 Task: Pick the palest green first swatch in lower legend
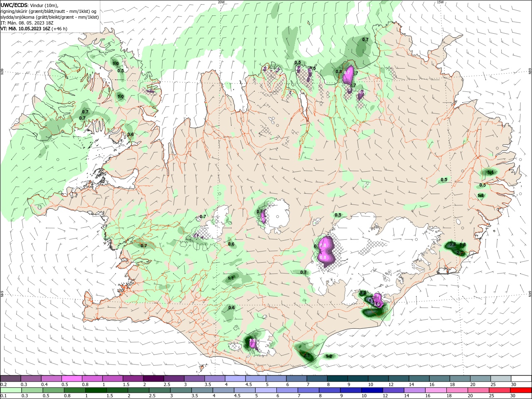[10, 390]
